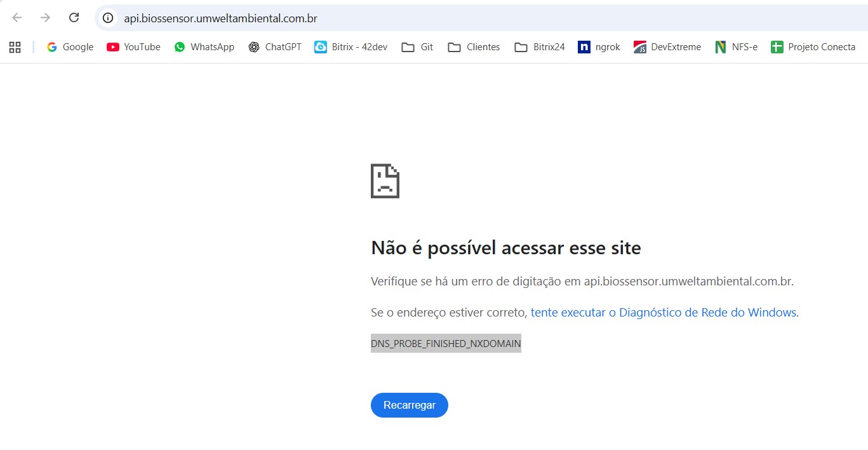Expand the Git bookmarks folder
Viewport: 868px width, 450px height.
(418, 47)
